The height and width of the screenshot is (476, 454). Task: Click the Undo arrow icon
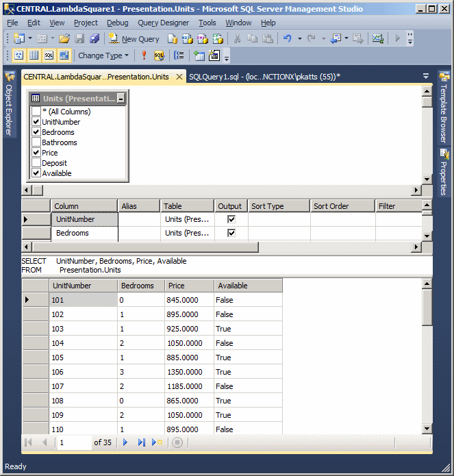point(288,38)
